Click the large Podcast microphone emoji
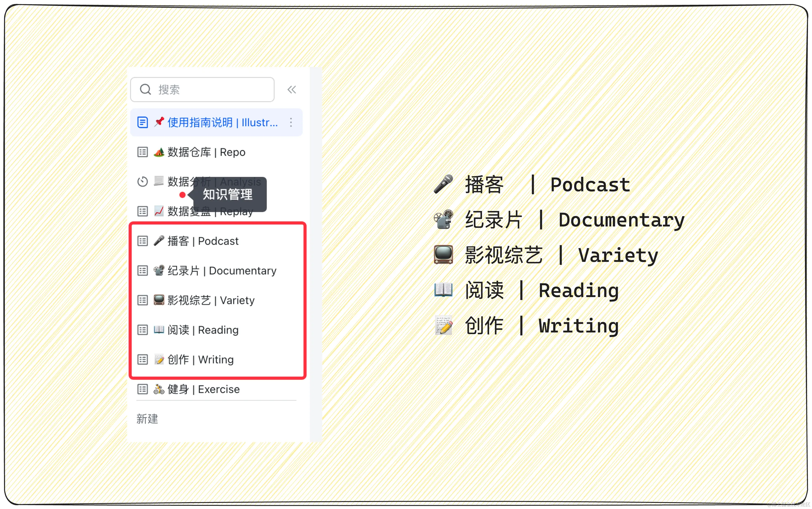The width and height of the screenshot is (812, 509). click(x=443, y=184)
